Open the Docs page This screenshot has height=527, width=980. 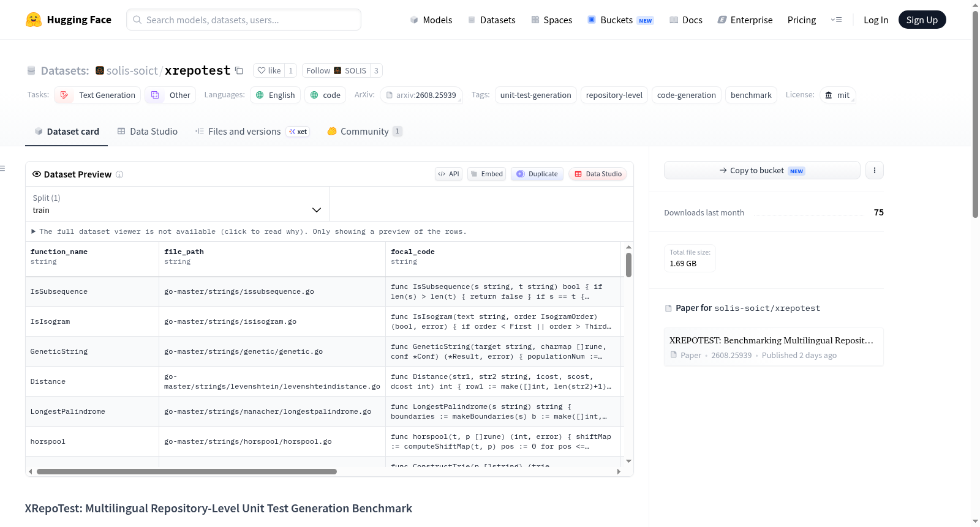(686, 20)
